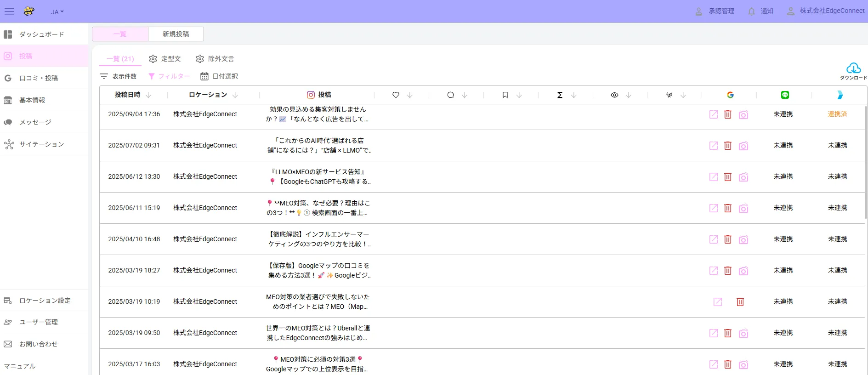The image size is (868, 375).
Task: Open edit icon for 2025/07/02 post
Action: pos(713,146)
